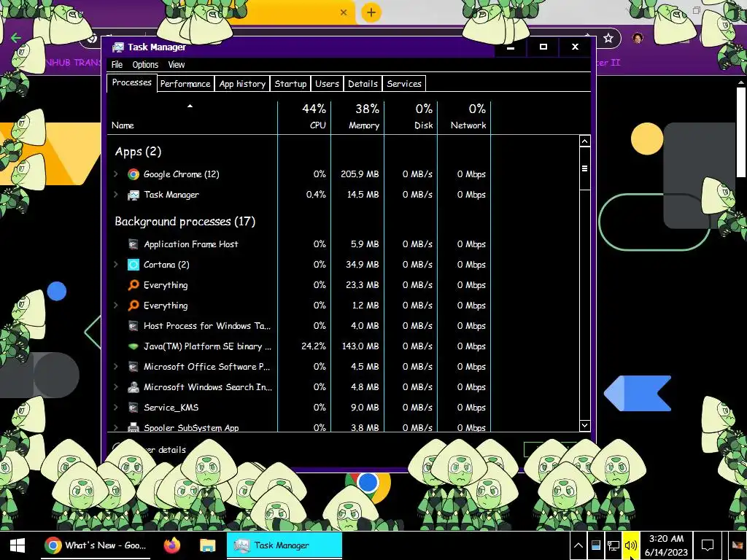This screenshot has width=747, height=560.
Task: Click the network tray icon
Action: click(x=614, y=545)
